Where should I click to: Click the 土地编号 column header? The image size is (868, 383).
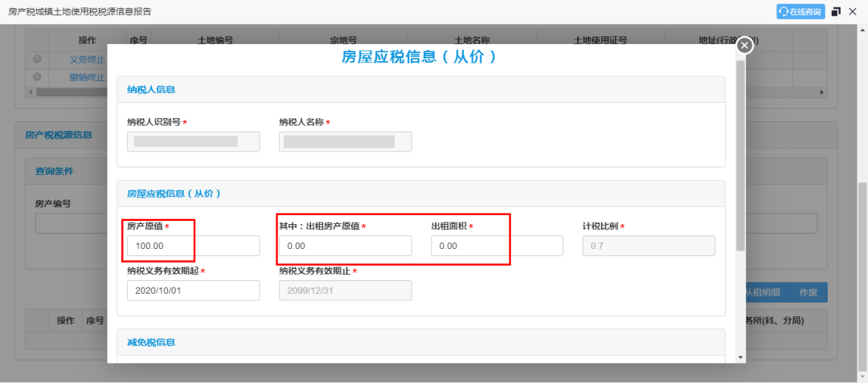point(215,40)
